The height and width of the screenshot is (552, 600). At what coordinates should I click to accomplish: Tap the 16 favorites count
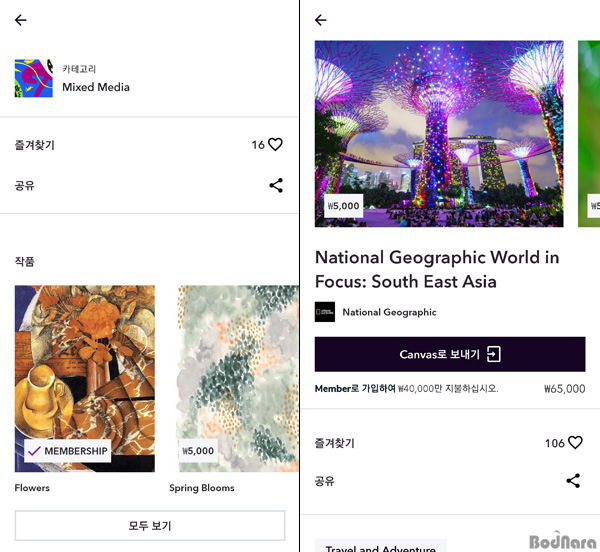coord(258,145)
